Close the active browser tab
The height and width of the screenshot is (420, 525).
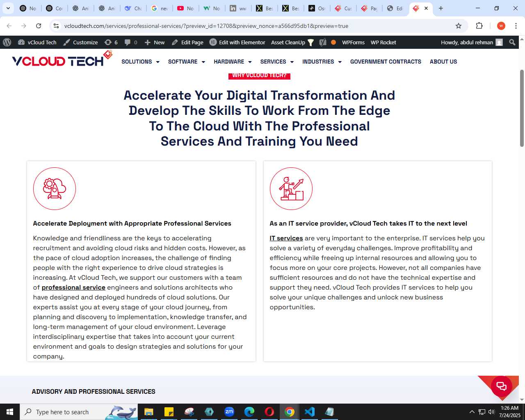coord(426,8)
